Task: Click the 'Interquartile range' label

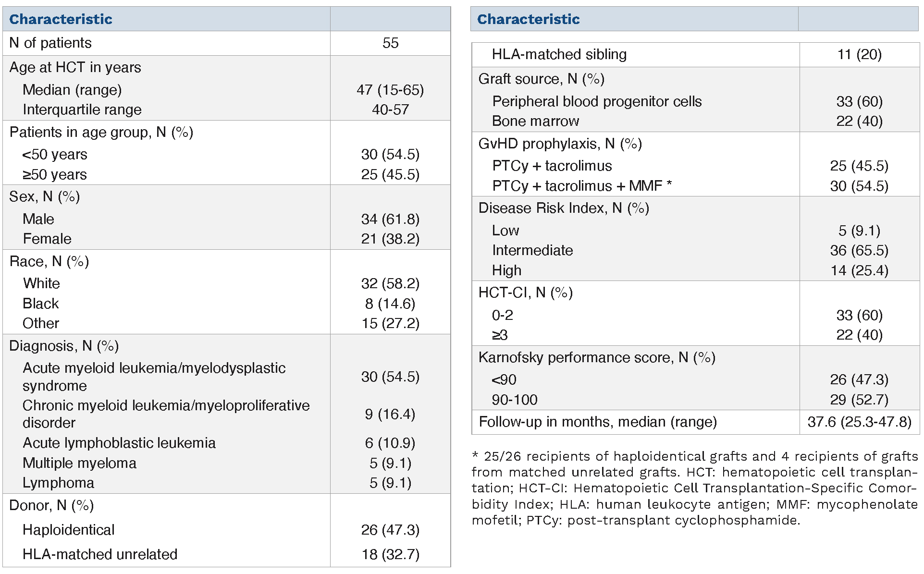Action: 82,110
